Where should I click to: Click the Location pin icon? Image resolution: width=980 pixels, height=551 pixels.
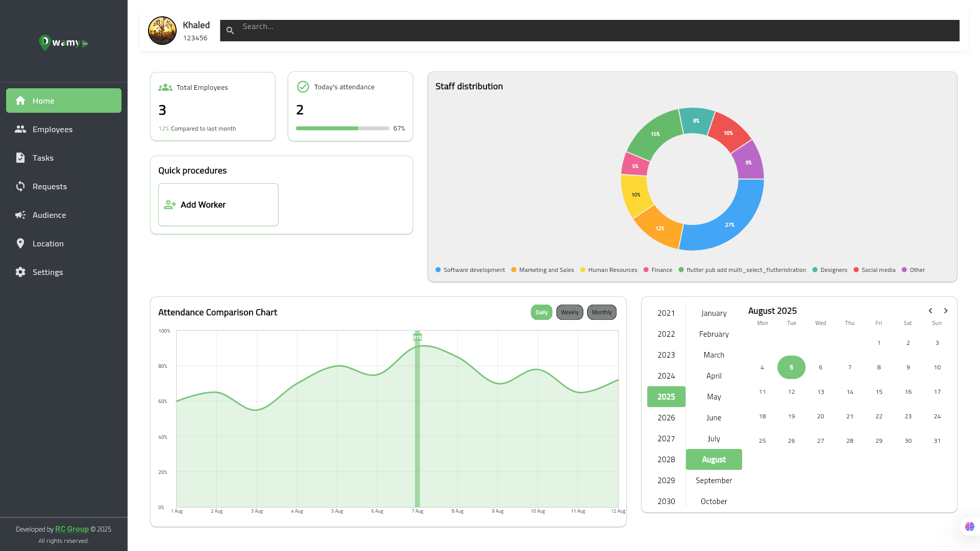click(20, 243)
